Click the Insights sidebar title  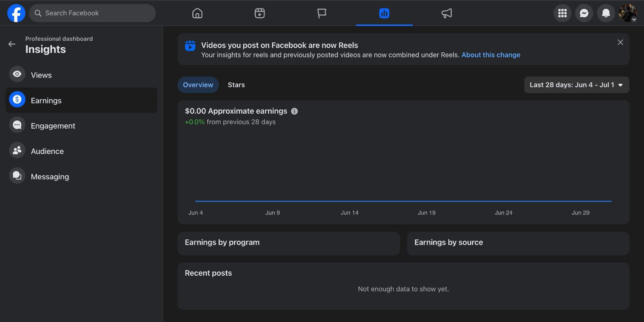pyautogui.click(x=45, y=49)
